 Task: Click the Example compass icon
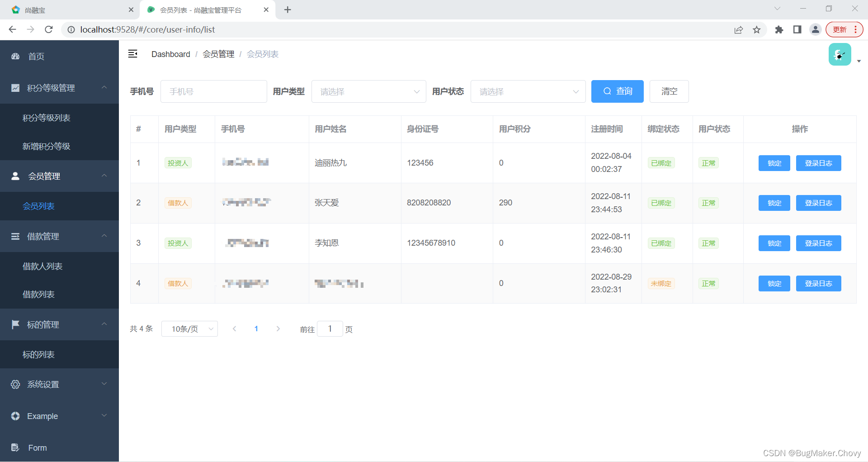pos(15,416)
